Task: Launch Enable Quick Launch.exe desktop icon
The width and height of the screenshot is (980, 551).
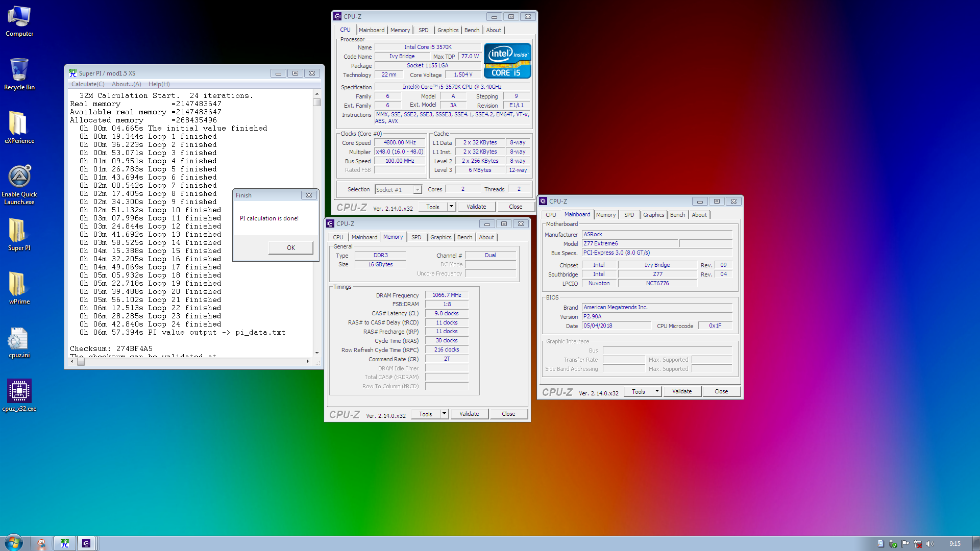Action: pos(19,185)
